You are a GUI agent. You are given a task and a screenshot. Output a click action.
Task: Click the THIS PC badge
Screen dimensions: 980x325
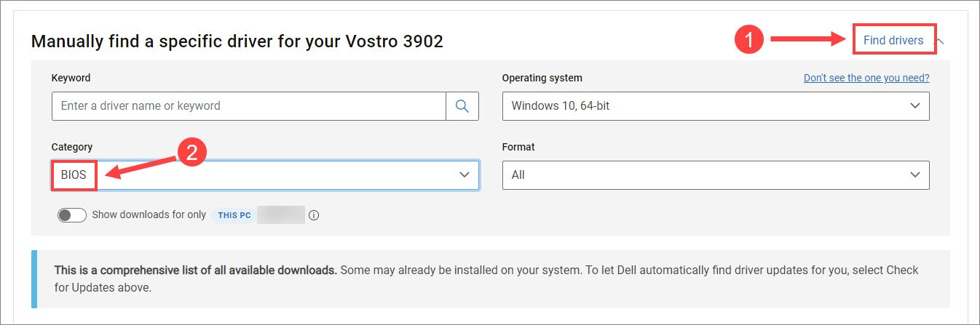pos(234,215)
